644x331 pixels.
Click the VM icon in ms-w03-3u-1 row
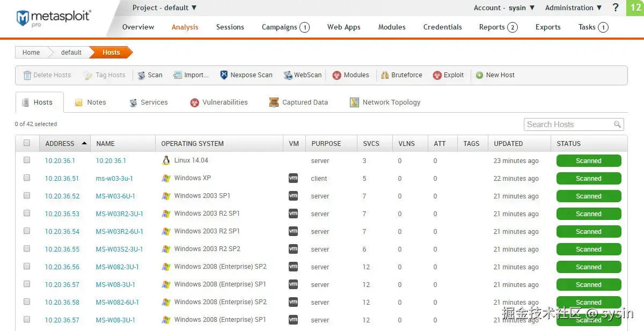293,178
